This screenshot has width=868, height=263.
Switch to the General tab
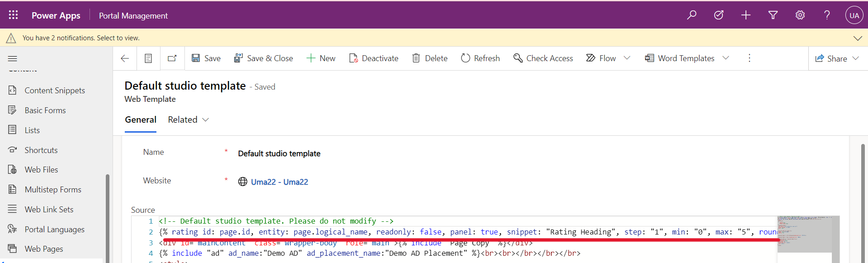tap(141, 120)
